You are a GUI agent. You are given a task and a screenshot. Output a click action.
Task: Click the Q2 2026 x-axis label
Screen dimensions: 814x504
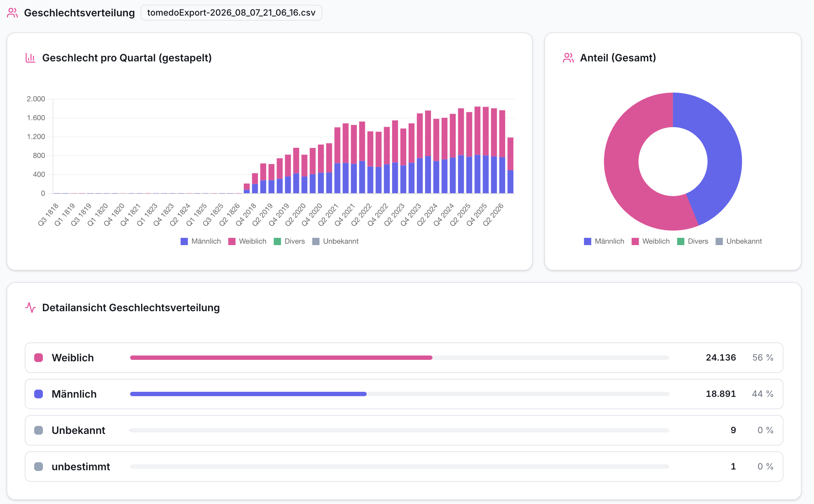(493, 215)
